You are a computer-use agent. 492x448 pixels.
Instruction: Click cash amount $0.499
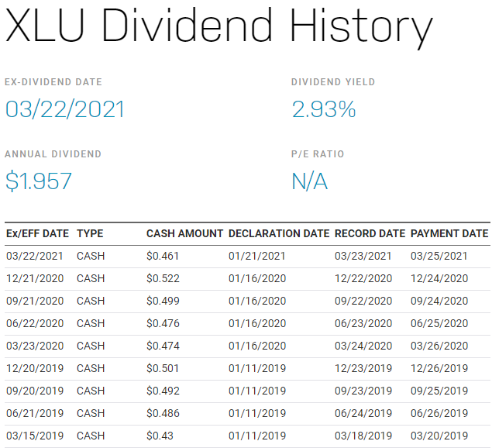coord(163,301)
